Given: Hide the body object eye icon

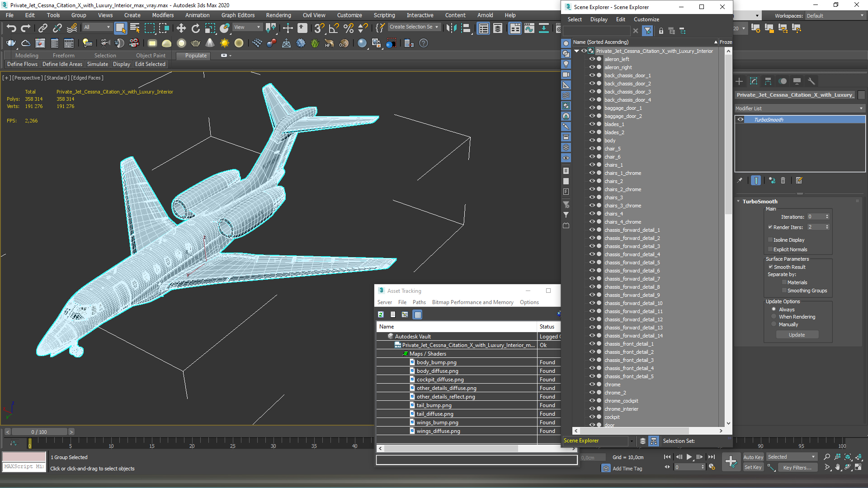Looking at the screenshot, I should [x=592, y=141].
